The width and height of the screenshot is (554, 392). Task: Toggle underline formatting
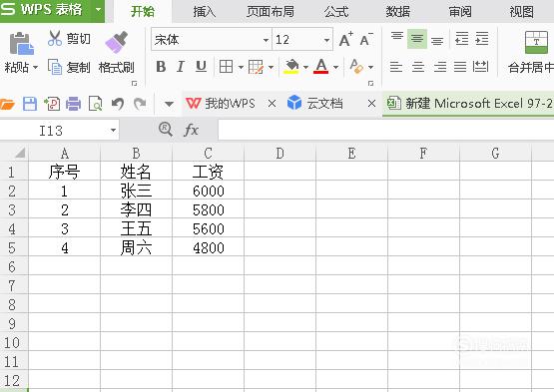[x=201, y=67]
